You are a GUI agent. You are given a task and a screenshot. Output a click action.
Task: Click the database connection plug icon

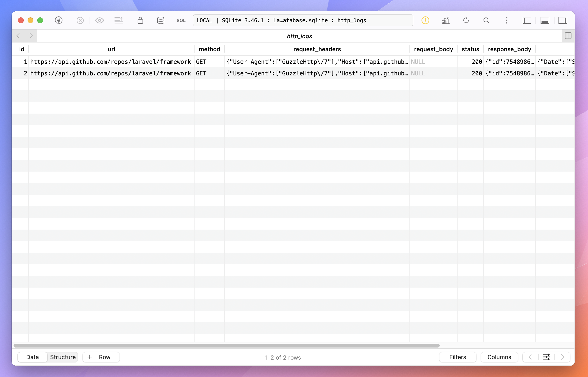pos(59,20)
